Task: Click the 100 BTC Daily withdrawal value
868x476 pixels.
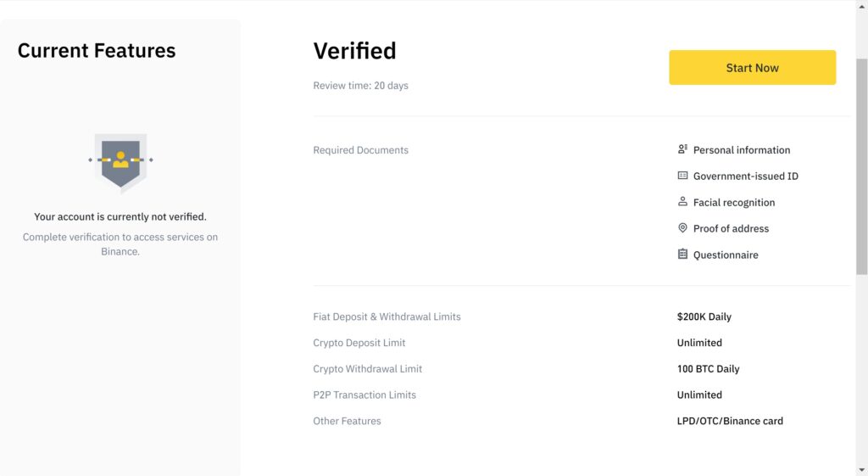Action: click(x=708, y=368)
